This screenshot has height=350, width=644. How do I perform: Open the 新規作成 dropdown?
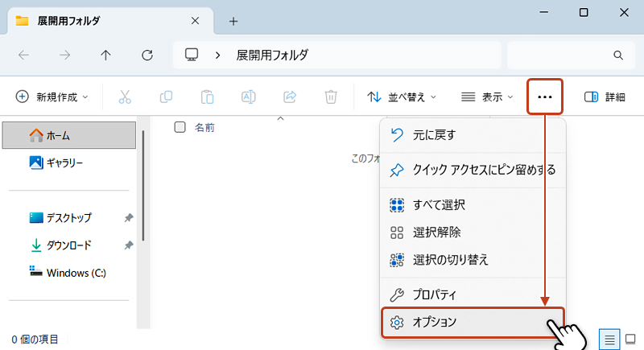(x=52, y=97)
